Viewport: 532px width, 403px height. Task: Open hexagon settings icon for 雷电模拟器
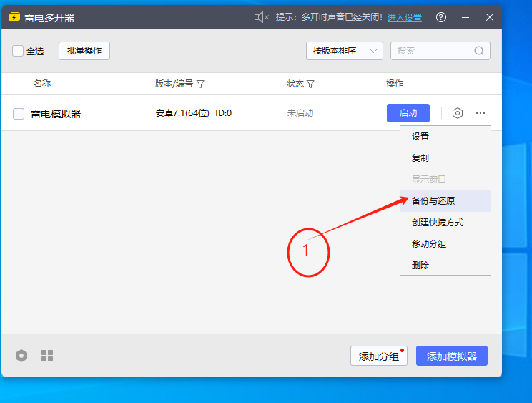tap(458, 113)
